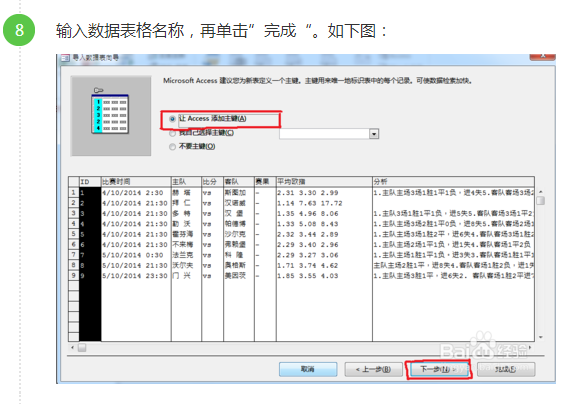
Task: Open the primary key field dropdown arrow
Action: click(x=374, y=134)
